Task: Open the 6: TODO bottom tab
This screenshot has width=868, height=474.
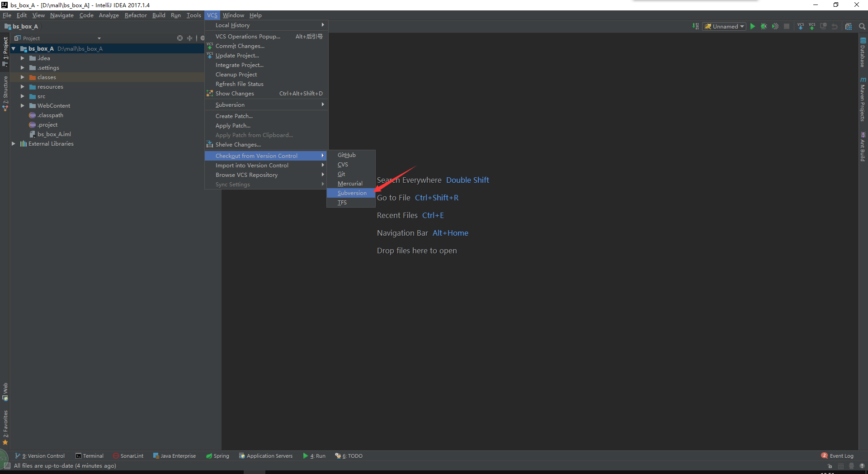Action: (349, 456)
